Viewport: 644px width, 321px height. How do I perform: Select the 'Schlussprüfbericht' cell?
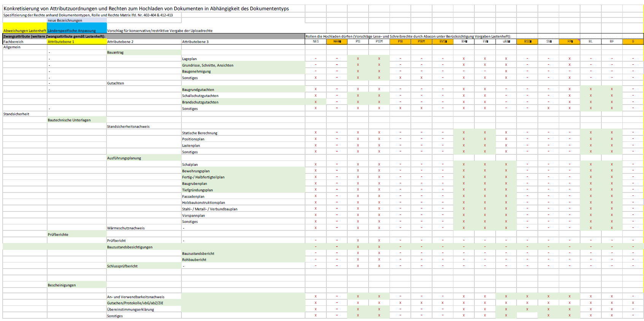[144, 266]
